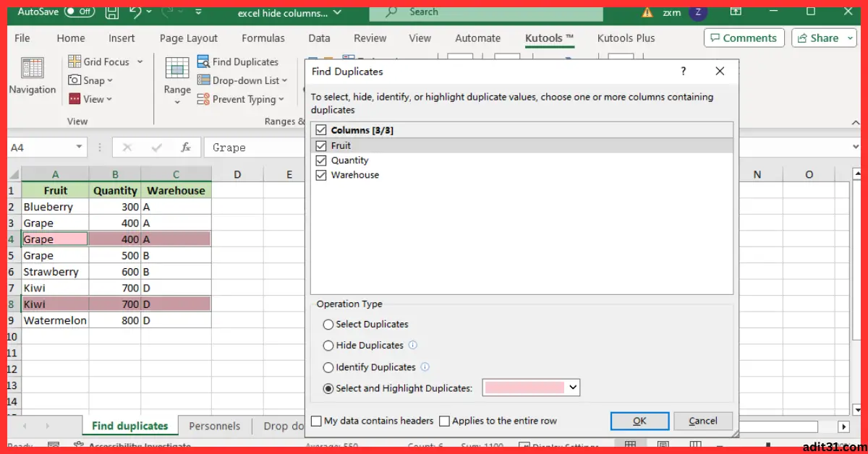Click Cancel in Find Duplicates dialog

click(x=703, y=421)
